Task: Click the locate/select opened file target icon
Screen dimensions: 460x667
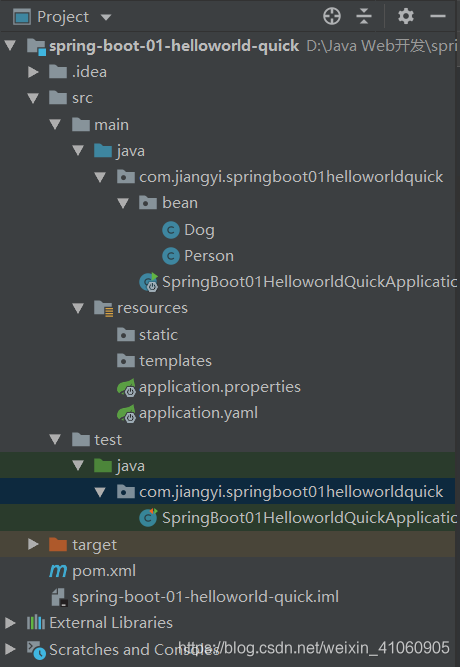Action: pos(331,17)
